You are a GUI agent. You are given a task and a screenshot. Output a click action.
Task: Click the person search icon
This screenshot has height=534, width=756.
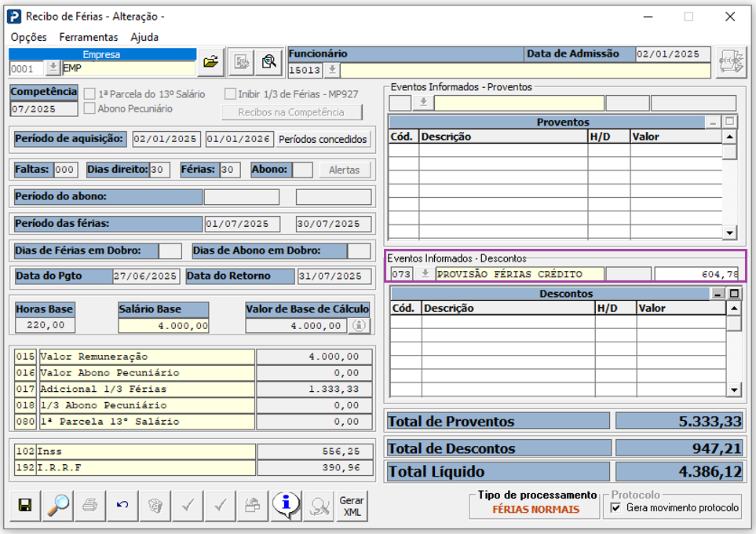tap(319, 506)
